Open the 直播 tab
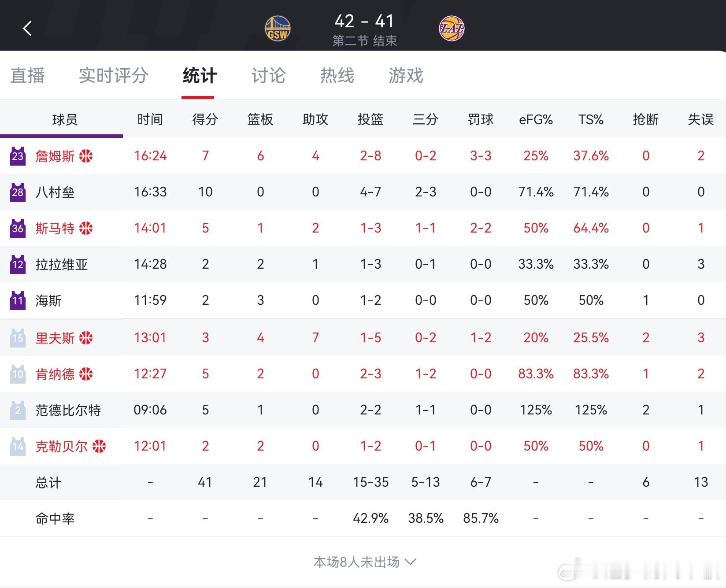The image size is (726, 588). (27, 76)
